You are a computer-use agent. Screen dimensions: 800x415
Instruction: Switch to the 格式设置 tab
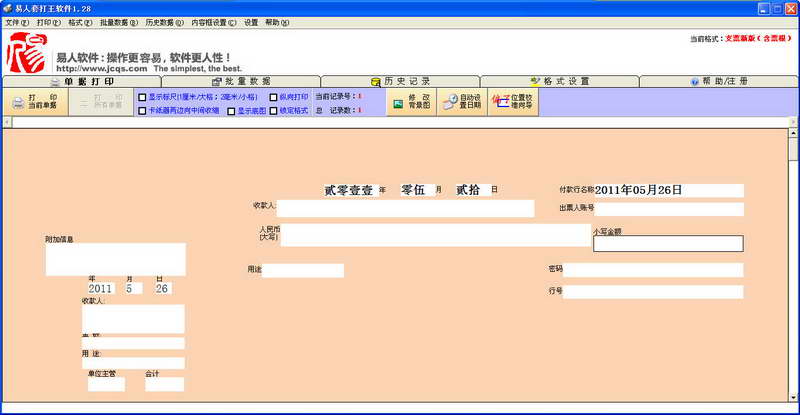pos(560,82)
